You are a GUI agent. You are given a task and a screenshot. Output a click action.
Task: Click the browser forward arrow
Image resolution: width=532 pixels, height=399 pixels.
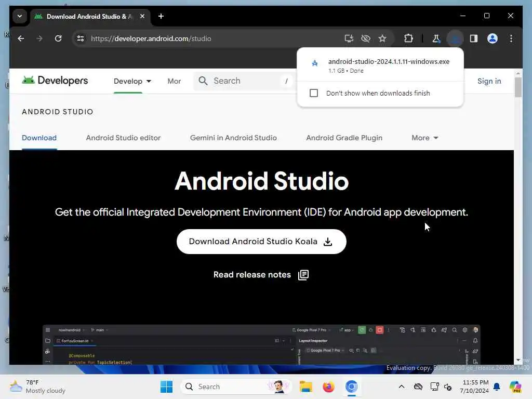coord(39,38)
